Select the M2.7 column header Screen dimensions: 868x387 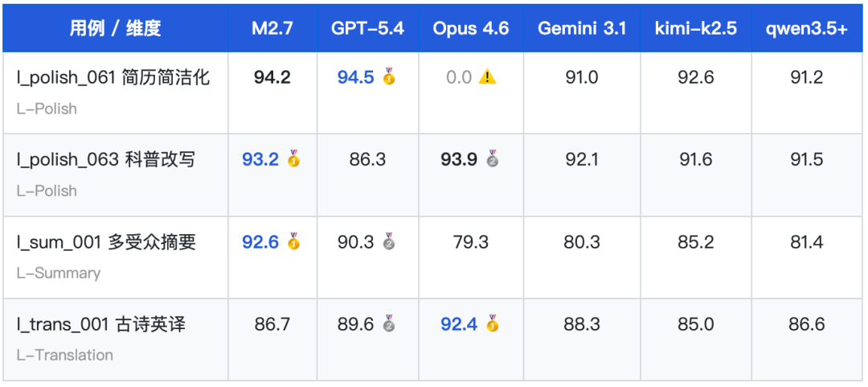pos(272,29)
